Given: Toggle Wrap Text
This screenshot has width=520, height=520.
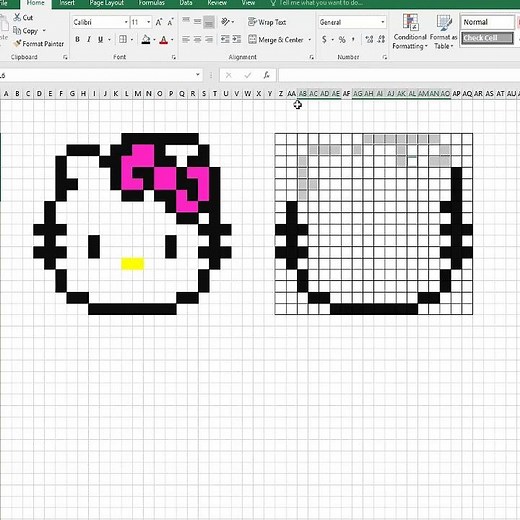Looking at the screenshot, I should click(267, 22).
